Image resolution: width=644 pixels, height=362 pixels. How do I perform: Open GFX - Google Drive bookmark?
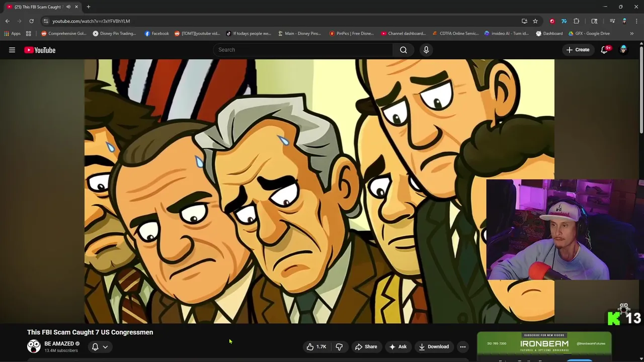click(589, 34)
